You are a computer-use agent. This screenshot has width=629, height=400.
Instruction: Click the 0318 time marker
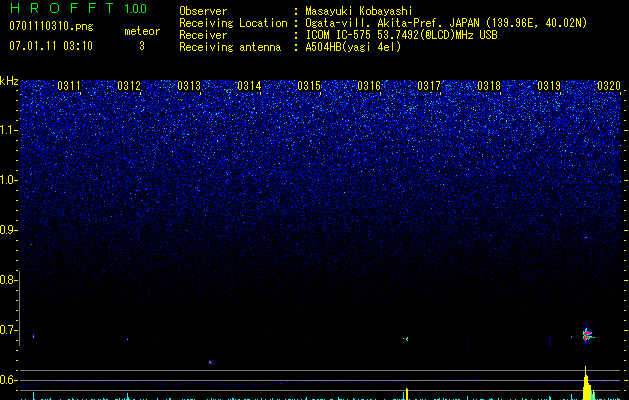tap(489, 86)
